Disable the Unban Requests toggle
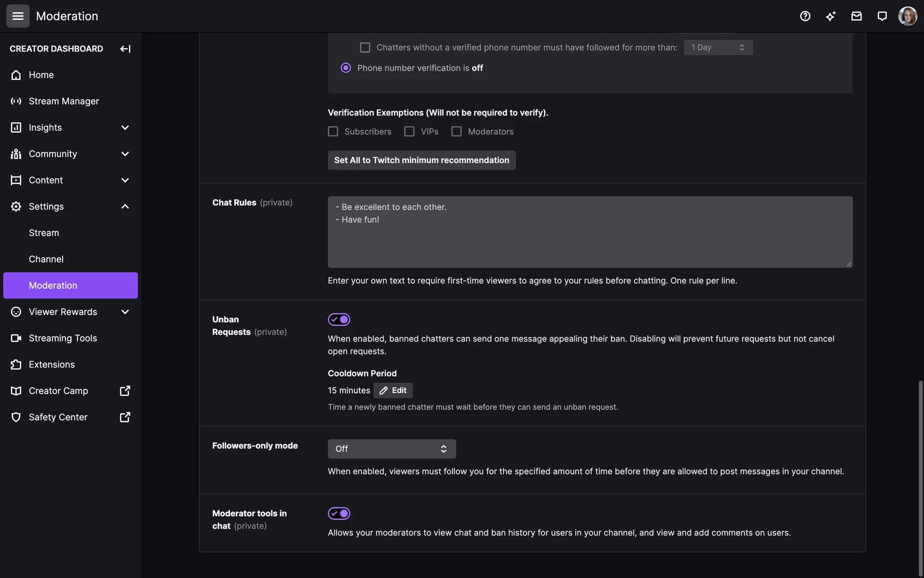 (x=339, y=319)
